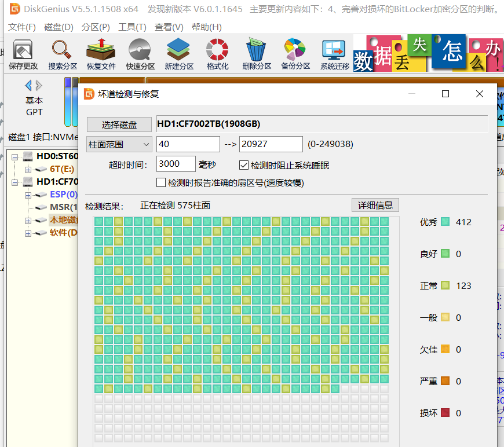Open the 搜索分区 search partition tool
The image size is (504, 447).
click(x=63, y=54)
